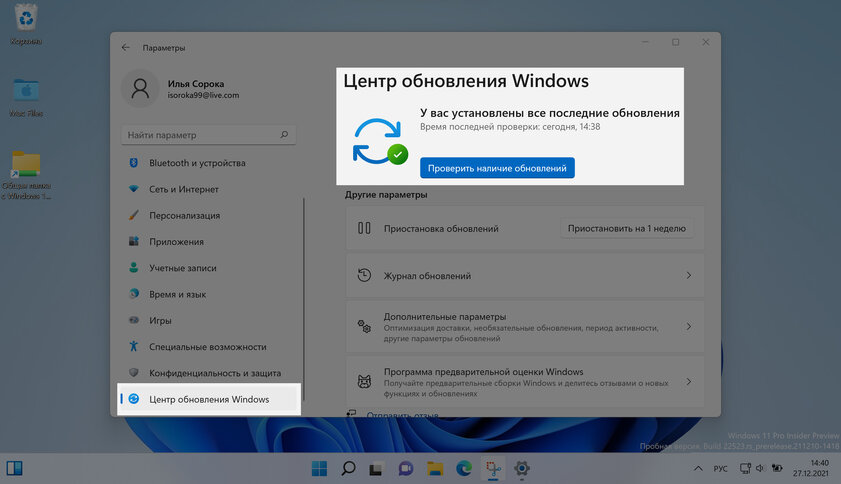Click the volume speaker tray icon
Screen dimensions: 841x484
click(x=760, y=468)
